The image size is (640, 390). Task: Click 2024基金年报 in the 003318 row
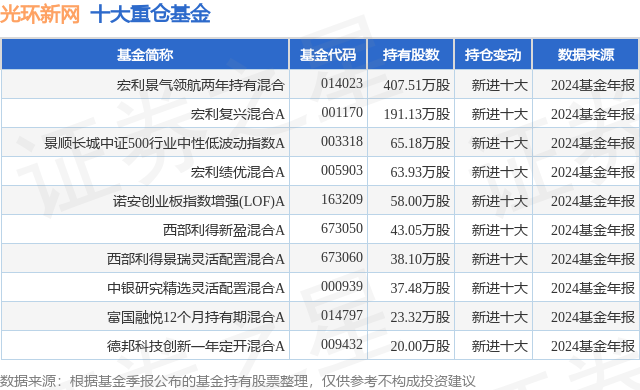[593, 143]
